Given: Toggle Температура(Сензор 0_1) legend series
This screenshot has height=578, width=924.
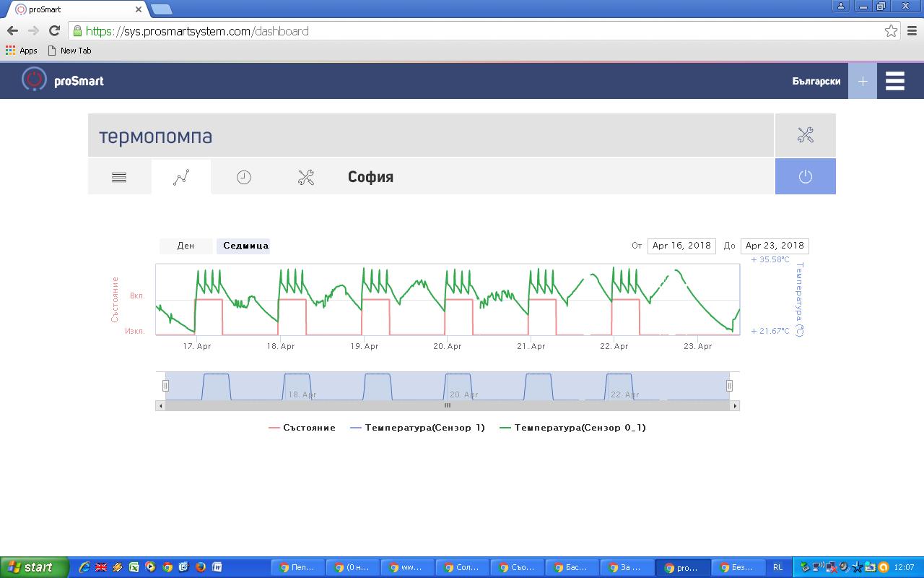Looking at the screenshot, I should click(572, 428).
